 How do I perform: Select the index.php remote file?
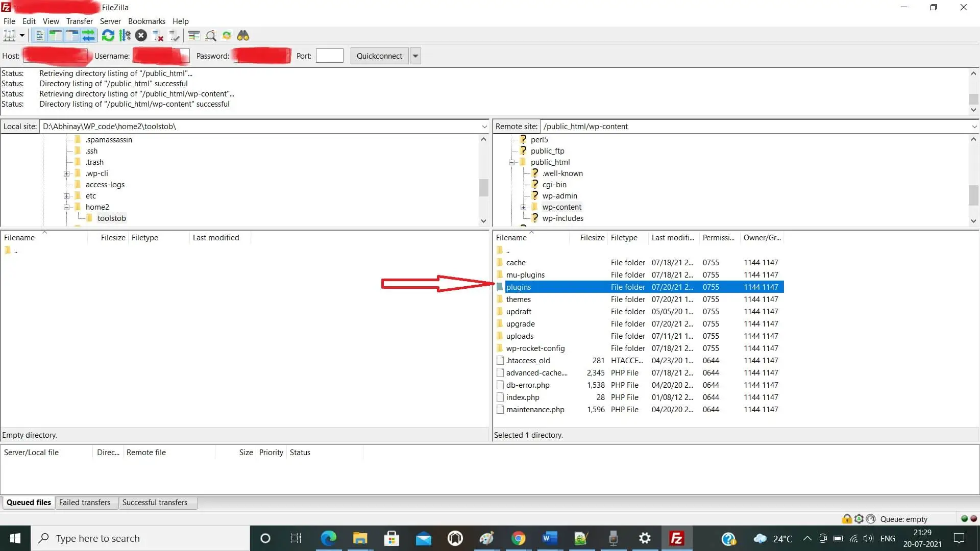(x=523, y=397)
